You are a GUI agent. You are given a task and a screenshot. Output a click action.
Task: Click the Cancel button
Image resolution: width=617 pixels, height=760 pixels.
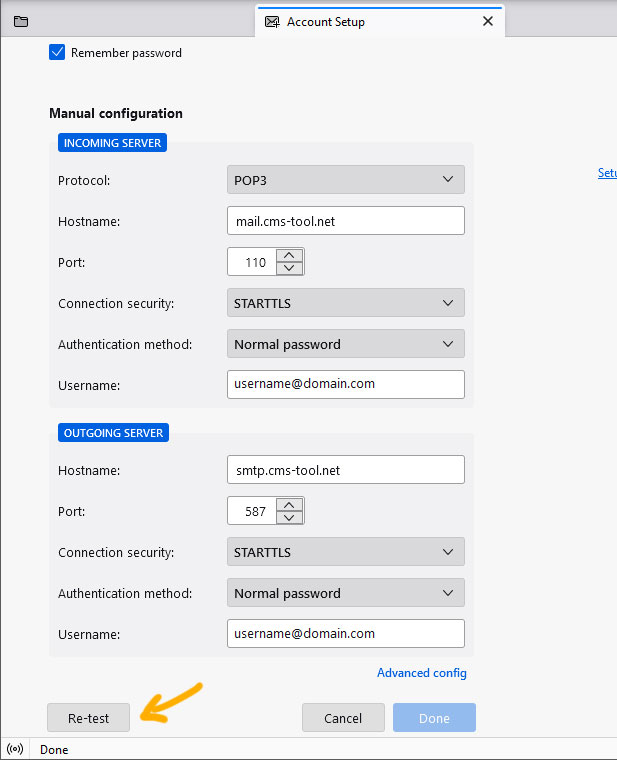(343, 718)
